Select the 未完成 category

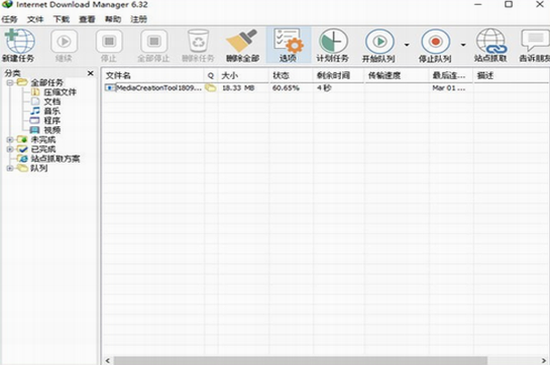pos(43,140)
